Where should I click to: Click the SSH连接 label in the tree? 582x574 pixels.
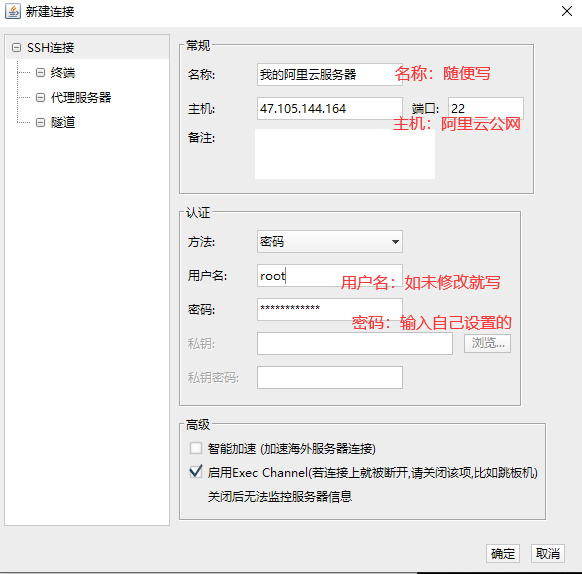tap(50, 48)
